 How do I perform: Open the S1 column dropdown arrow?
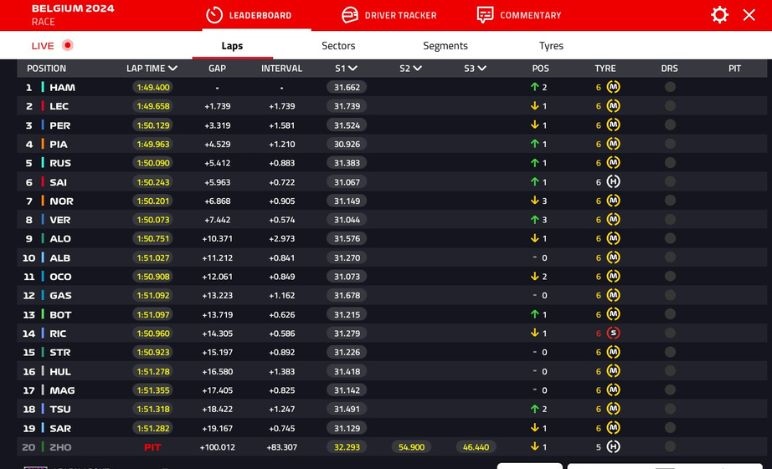point(353,69)
